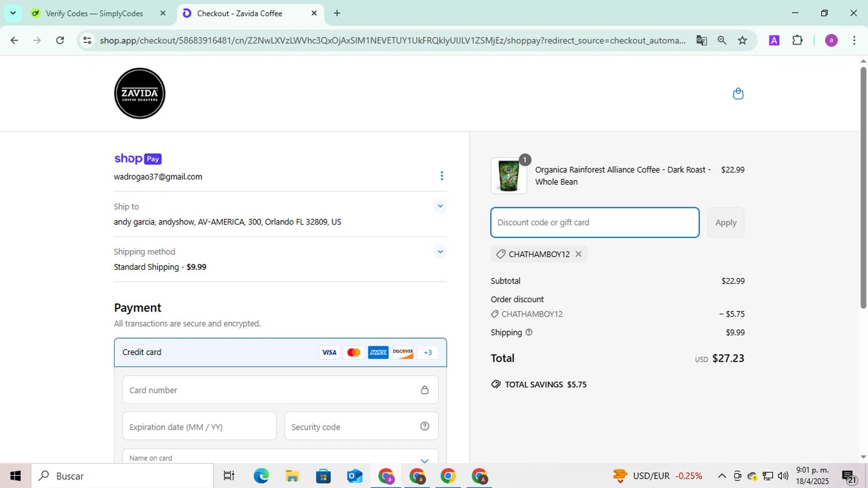Open Chrome three-dot menu
Viewport: 868px width, 488px height.
click(854, 41)
